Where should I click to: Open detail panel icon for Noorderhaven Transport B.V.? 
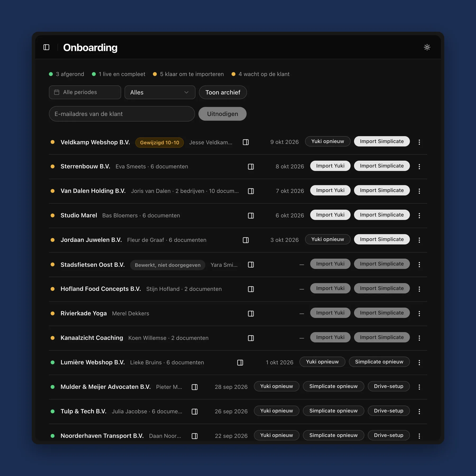[195, 436]
